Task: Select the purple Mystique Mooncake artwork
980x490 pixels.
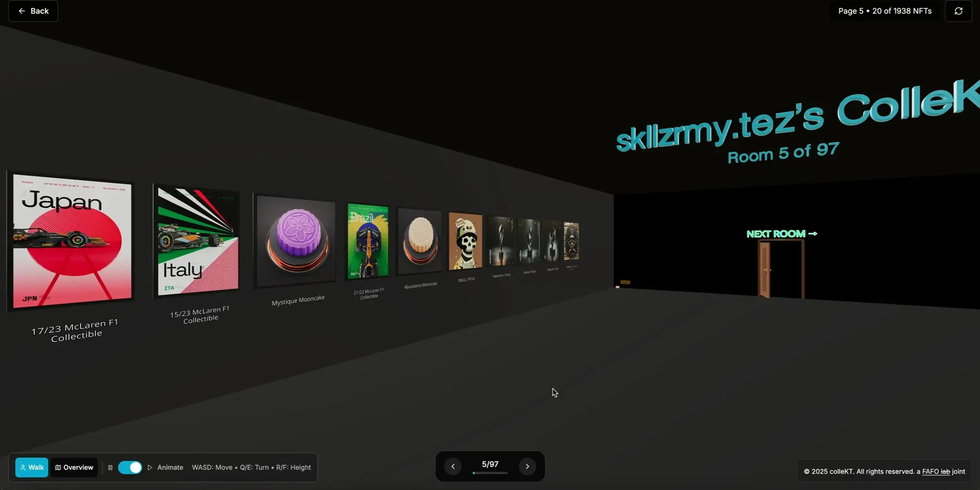Action: 295,241
